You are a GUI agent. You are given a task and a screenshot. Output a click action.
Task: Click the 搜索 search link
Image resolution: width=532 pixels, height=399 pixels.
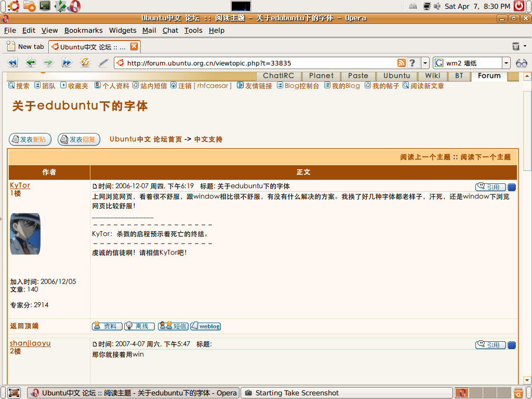click(x=19, y=86)
